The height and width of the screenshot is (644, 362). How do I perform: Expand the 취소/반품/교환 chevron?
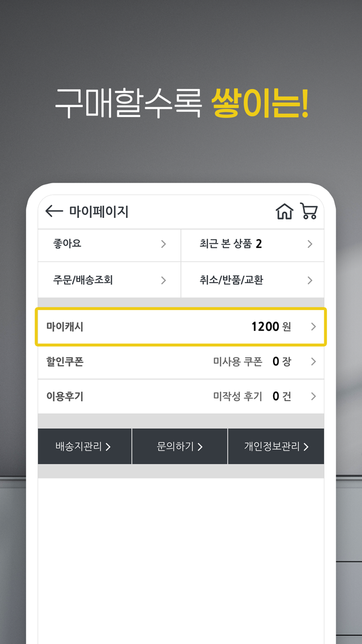[x=309, y=280]
